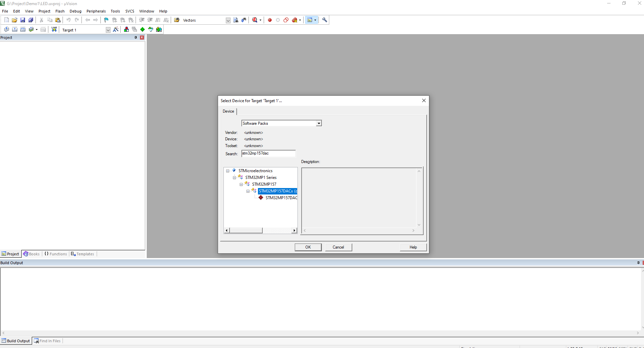Screen dimensions: 644x348
Task: Click the Start Debug Session icon
Action: (255, 20)
